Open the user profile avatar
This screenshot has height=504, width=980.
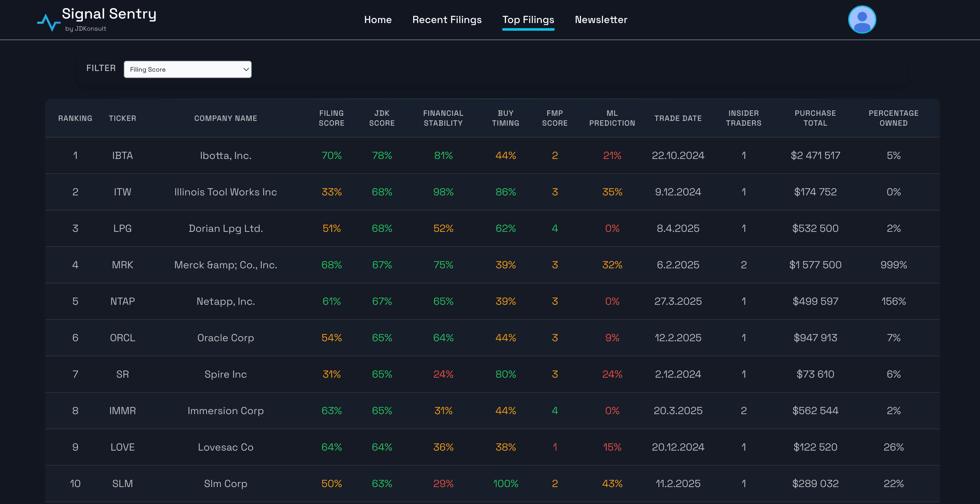tap(862, 20)
